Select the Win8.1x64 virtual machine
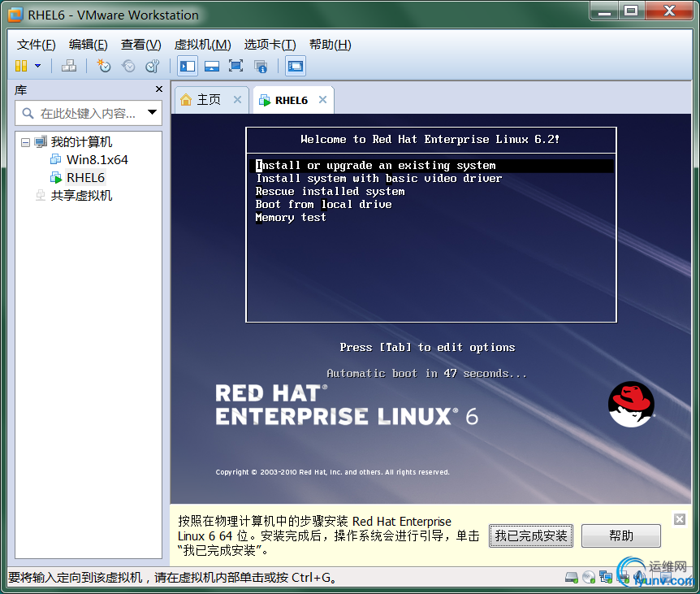Screen dimensions: 700x594 tap(97, 160)
